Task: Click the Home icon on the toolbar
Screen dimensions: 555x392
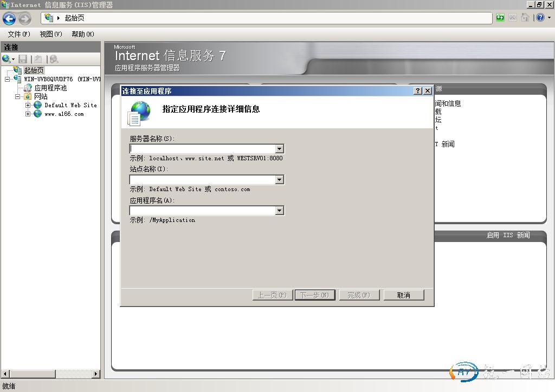Action: [524, 17]
